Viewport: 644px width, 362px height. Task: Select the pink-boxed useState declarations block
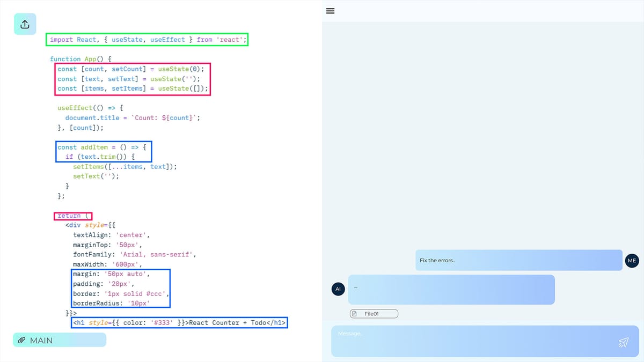132,78
